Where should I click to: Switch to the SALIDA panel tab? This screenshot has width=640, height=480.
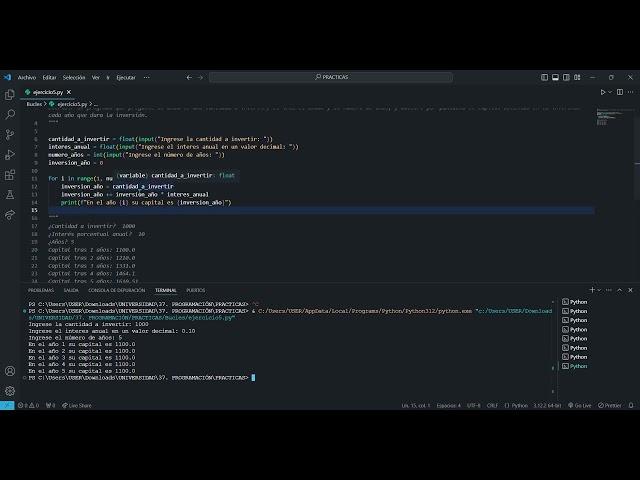(71, 290)
